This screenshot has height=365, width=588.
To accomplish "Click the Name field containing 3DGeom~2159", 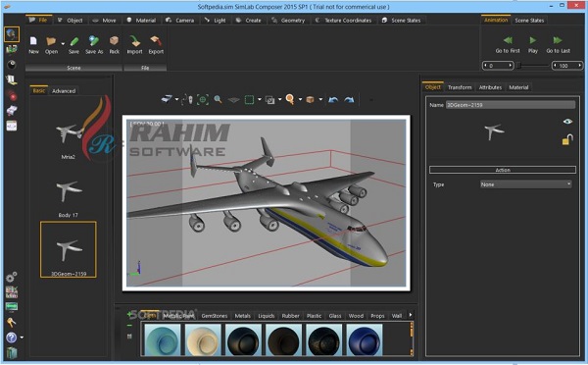I will [x=511, y=105].
